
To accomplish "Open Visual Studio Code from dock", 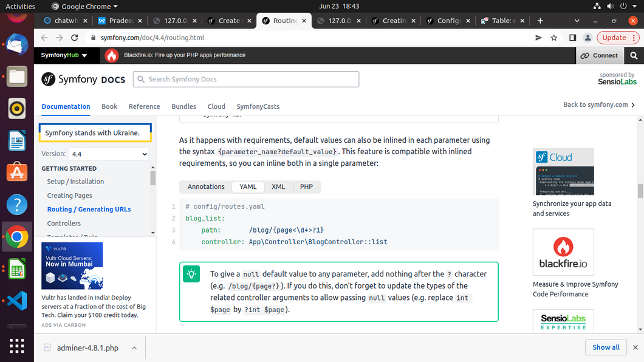I will point(17,301).
